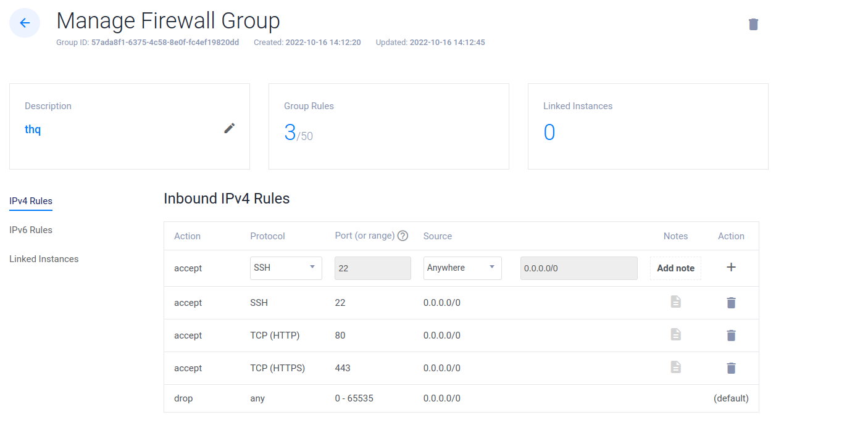Go back using the arrow button
Viewport: 868px width, 436px height.
click(25, 23)
